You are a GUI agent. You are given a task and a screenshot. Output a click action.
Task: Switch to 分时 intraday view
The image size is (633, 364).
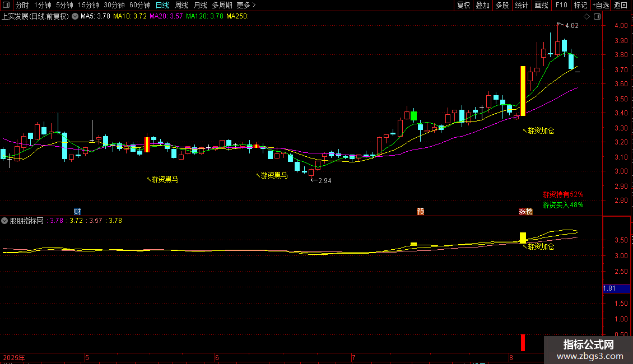22,5
